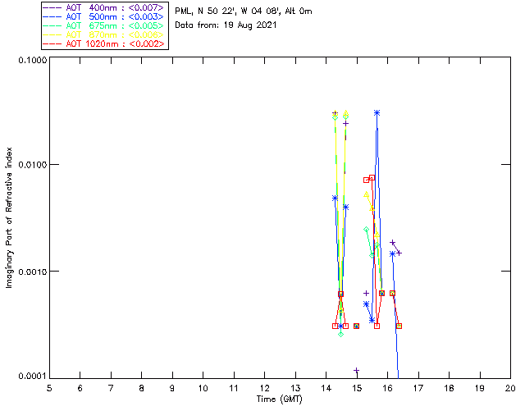Click the Data from 19 Aug 2021 text

(226, 25)
